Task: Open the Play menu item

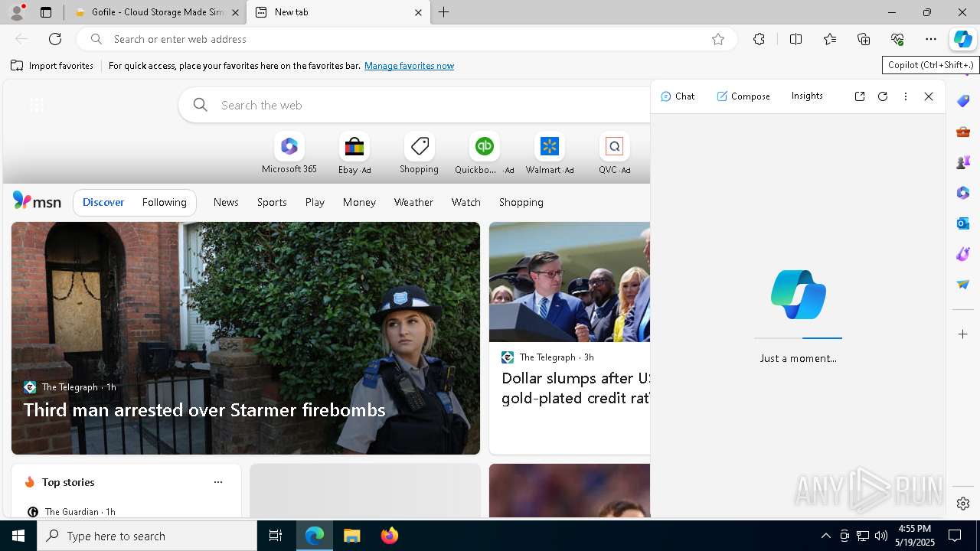Action: pos(315,202)
